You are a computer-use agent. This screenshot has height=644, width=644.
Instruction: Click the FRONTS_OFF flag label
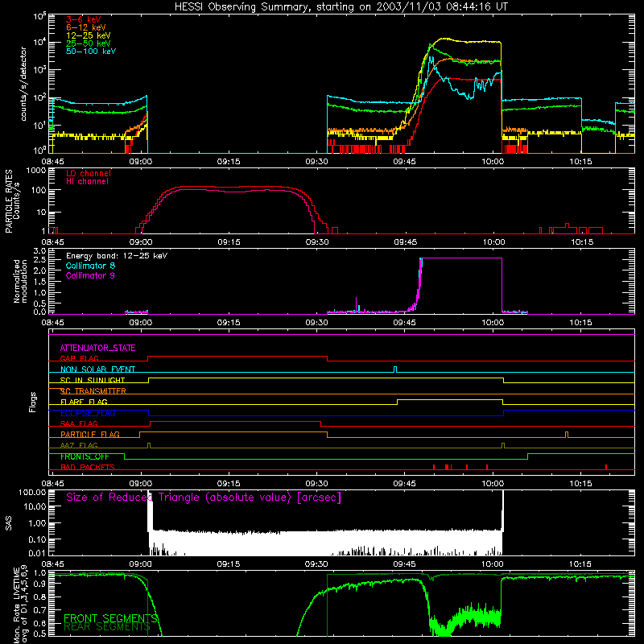pos(85,456)
